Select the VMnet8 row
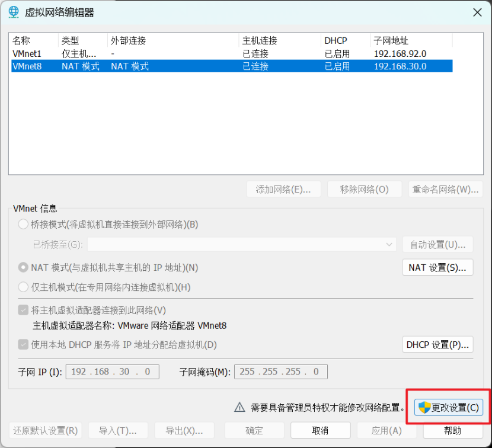492x448 pixels. tap(232, 66)
